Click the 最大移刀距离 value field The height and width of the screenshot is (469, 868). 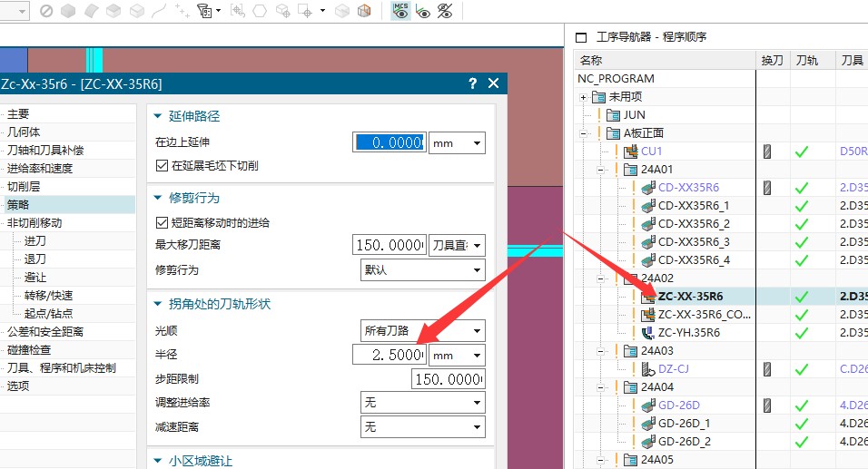coord(390,244)
